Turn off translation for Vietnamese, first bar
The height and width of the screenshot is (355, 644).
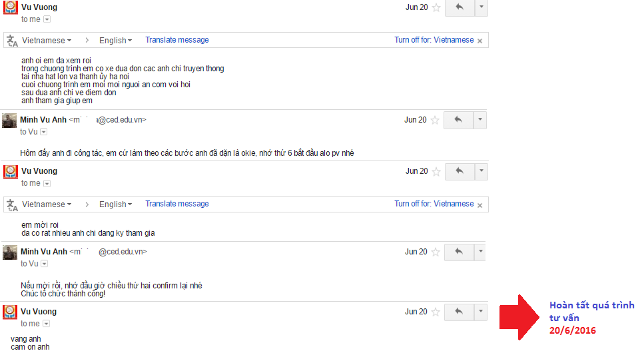tap(434, 40)
